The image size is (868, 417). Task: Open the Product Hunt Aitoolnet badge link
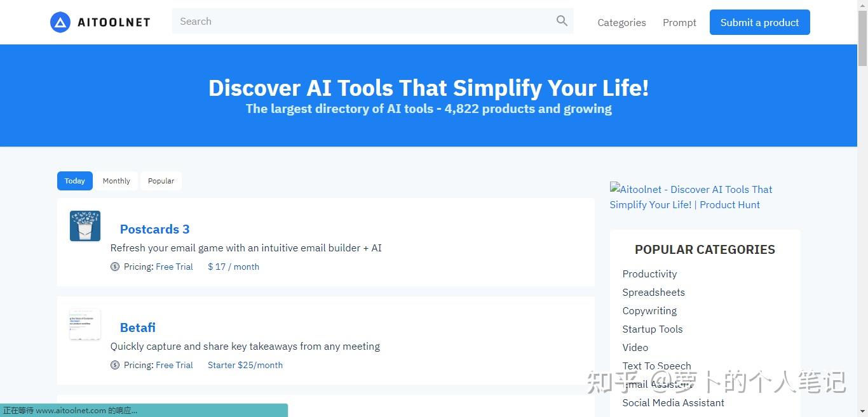click(691, 197)
